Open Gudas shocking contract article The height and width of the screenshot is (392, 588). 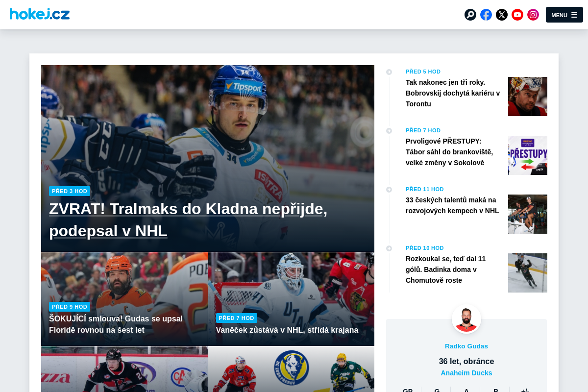(116, 324)
